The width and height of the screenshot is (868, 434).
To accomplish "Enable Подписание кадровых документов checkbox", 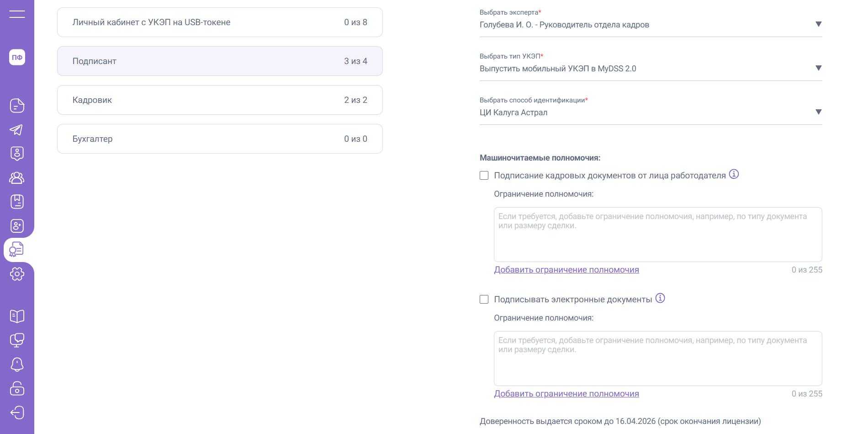I will pos(484,176).
